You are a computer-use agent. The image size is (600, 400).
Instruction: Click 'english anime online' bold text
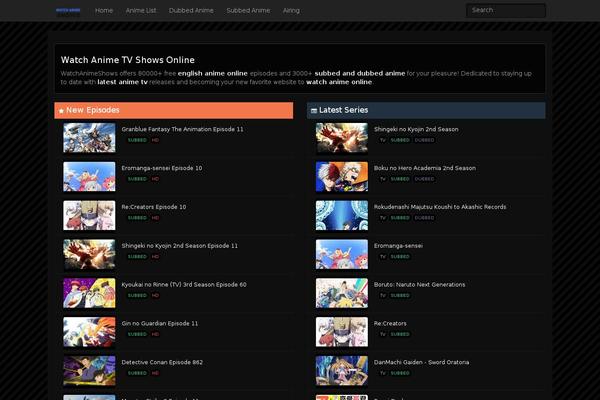tap(212, 73)
